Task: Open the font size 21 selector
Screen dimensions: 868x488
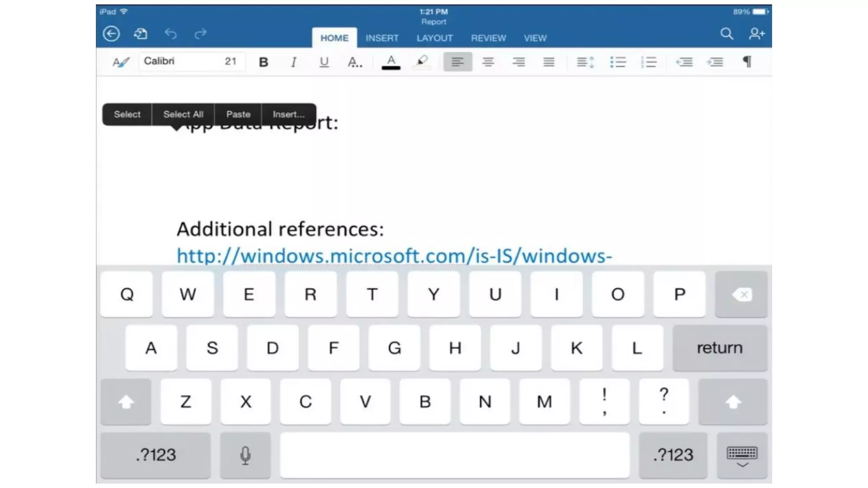Action: [231, 61]
